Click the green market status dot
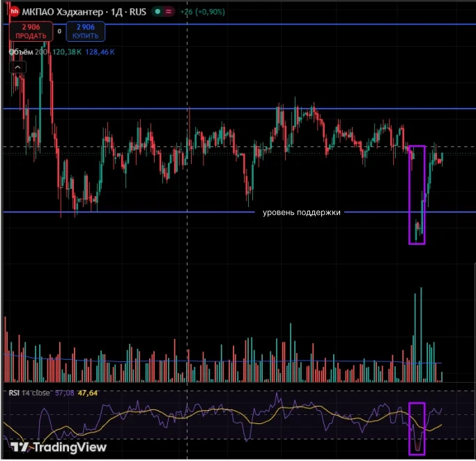The image size is (476, 461). click(x=158, y=12)
